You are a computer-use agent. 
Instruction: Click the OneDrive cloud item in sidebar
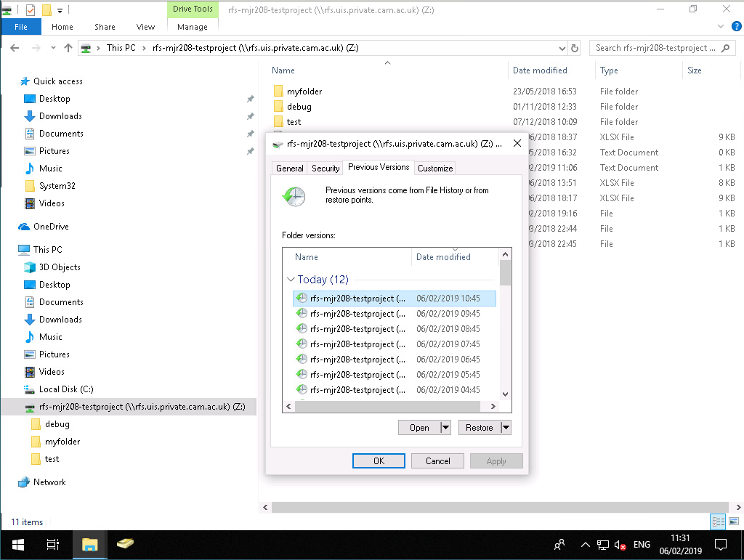point(50,227)
